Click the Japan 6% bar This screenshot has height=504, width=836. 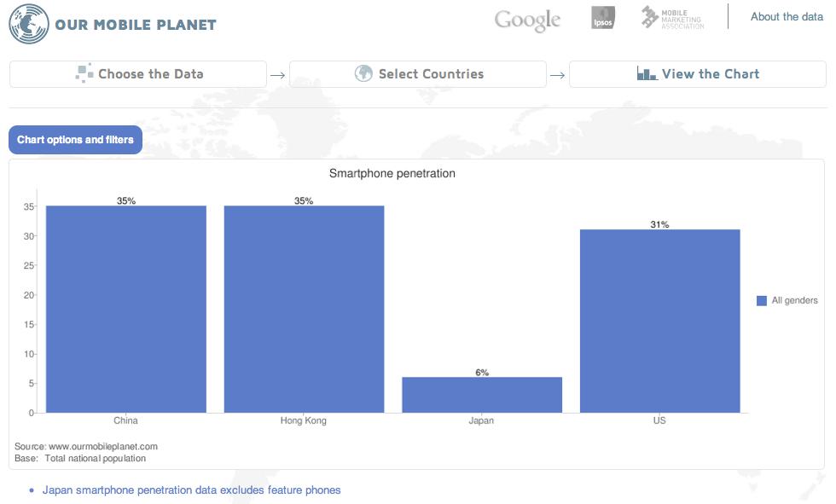482,395
